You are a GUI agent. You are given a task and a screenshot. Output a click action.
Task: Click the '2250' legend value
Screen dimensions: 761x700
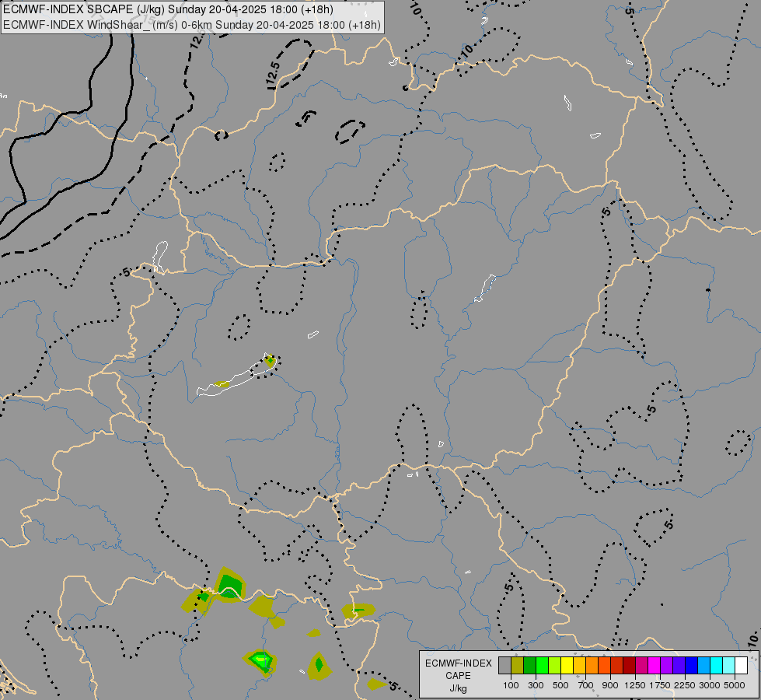pyautogui.click(x=685, y=685)
